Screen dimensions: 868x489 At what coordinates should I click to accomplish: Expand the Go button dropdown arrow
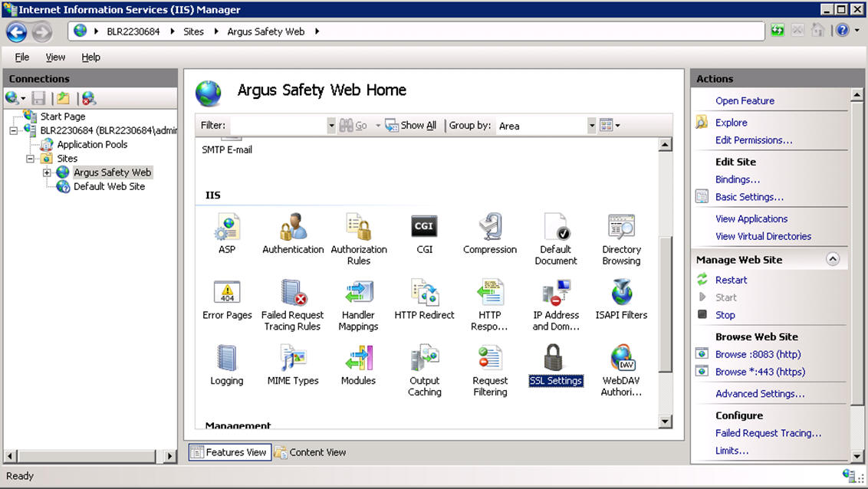378,126
